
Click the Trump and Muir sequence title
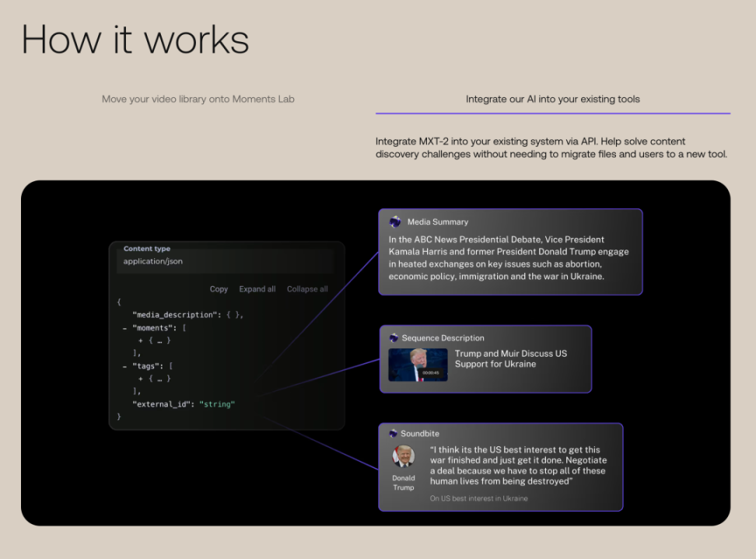pyautogui.click(x=510, y=358)
